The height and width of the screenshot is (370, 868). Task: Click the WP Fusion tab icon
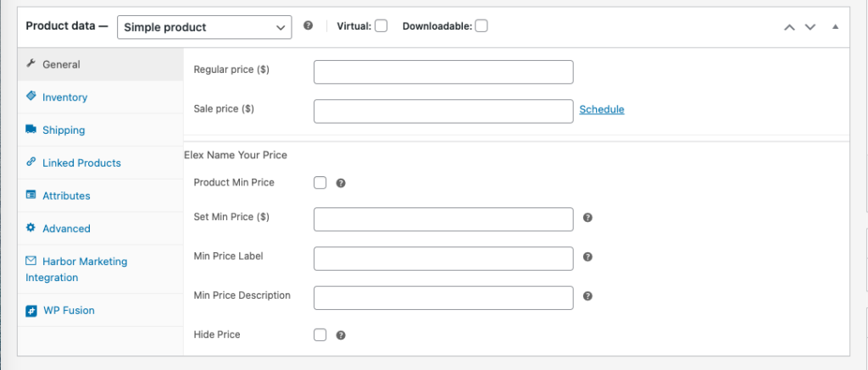31,311
